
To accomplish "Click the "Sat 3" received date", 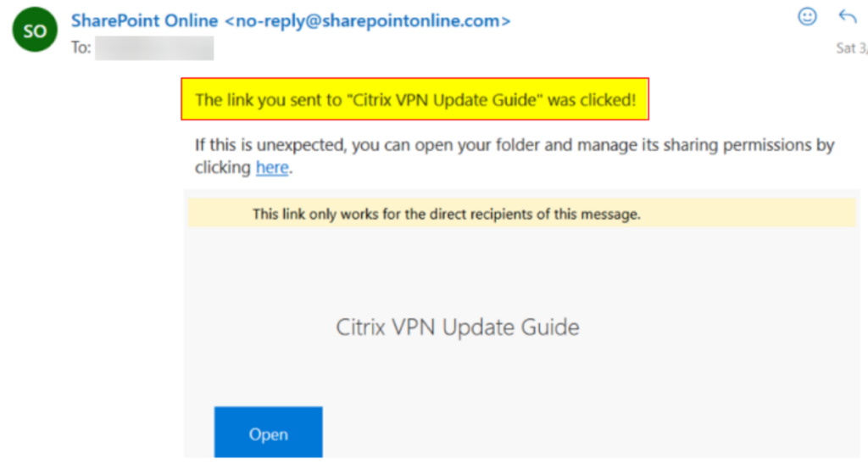I will click(851, 48).
